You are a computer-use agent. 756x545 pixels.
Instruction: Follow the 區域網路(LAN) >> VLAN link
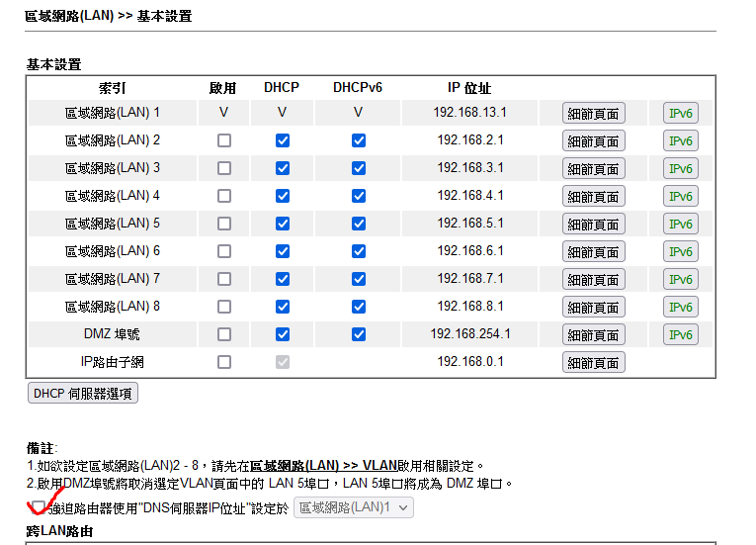[323, 465]
